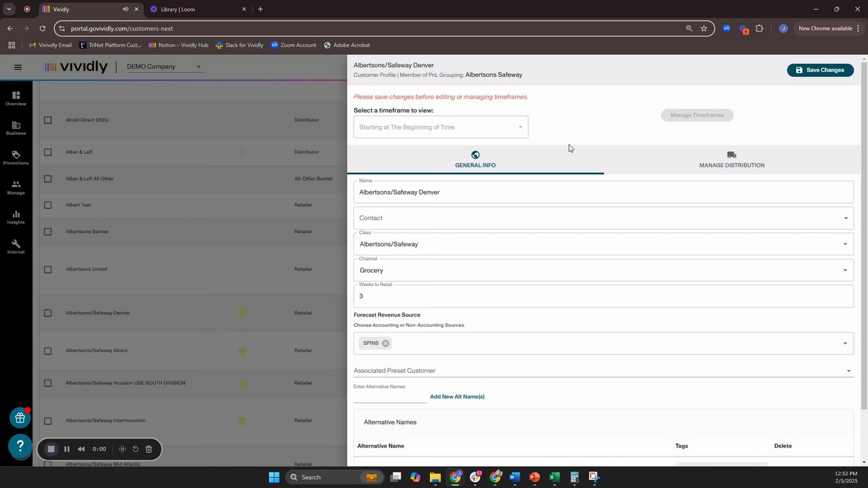This screenshot has height=488, width=868.
Task: Remove the SPINS chip from revenue source
Action: 385,343
